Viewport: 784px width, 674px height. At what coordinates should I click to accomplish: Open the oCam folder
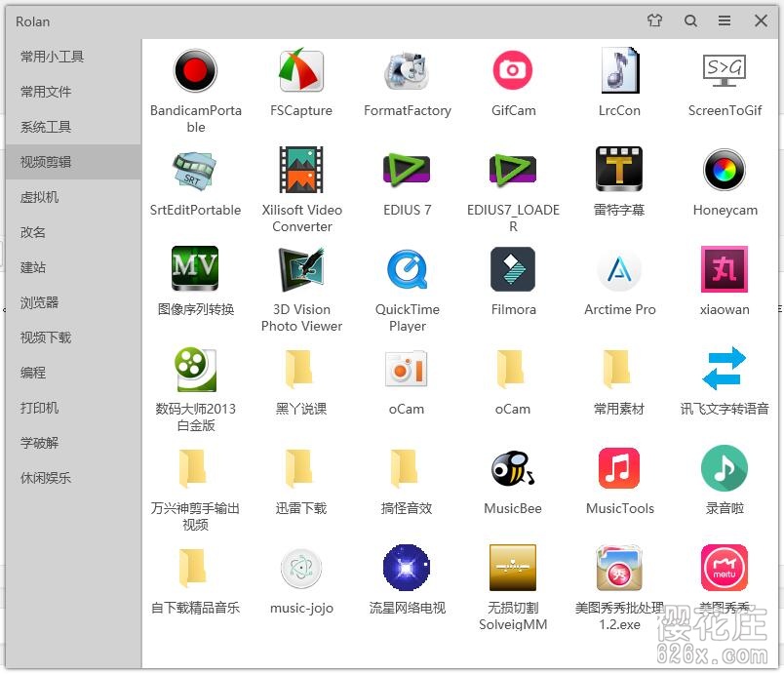tap(511, 370)
